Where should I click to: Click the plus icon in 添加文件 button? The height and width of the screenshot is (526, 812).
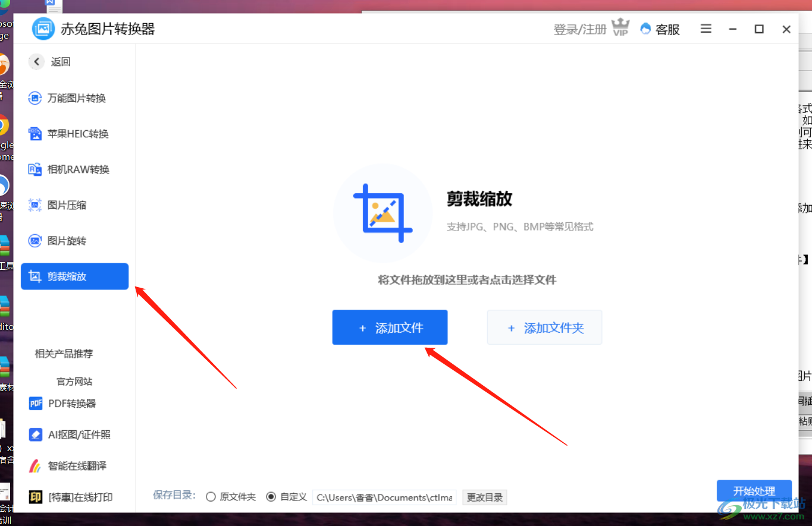362,328
